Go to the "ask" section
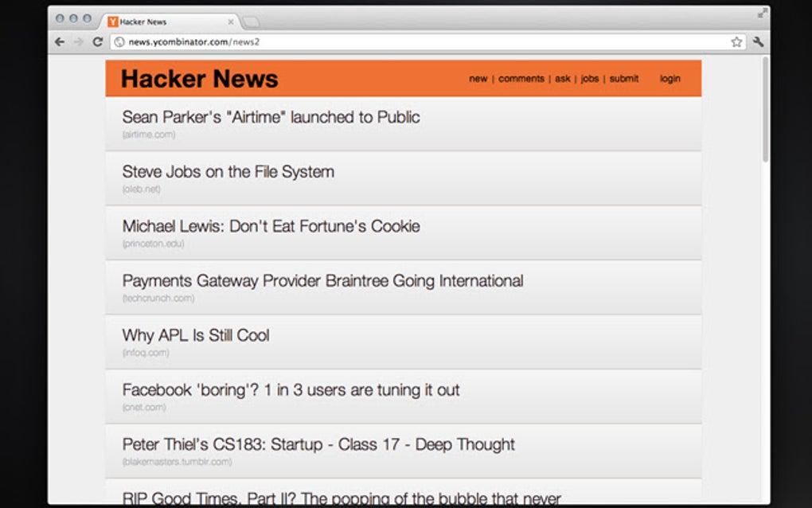This screenshot has height=508, width=812. point(562,79)
